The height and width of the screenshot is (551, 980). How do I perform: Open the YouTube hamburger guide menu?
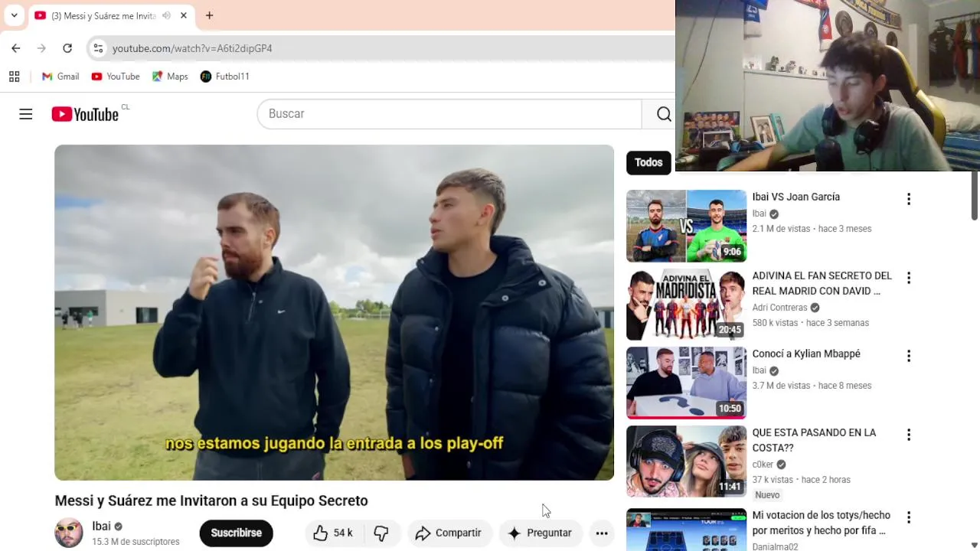click(26, 114)
